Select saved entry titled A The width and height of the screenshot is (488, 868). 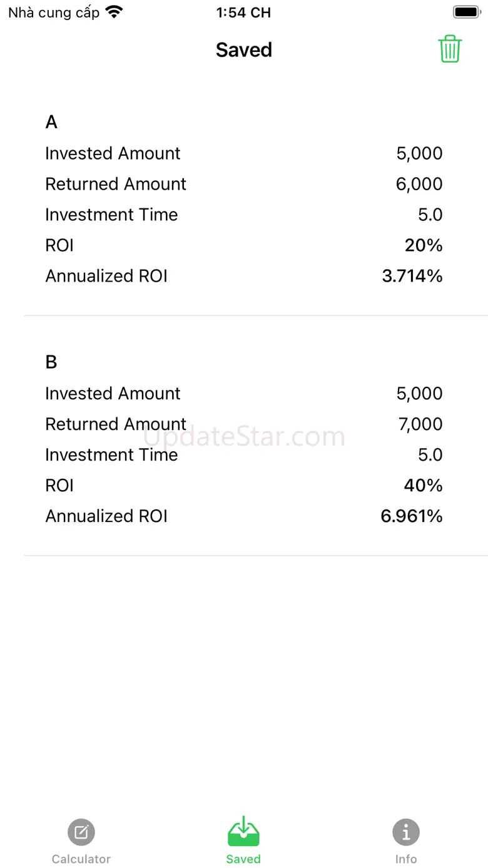[51, 122]
